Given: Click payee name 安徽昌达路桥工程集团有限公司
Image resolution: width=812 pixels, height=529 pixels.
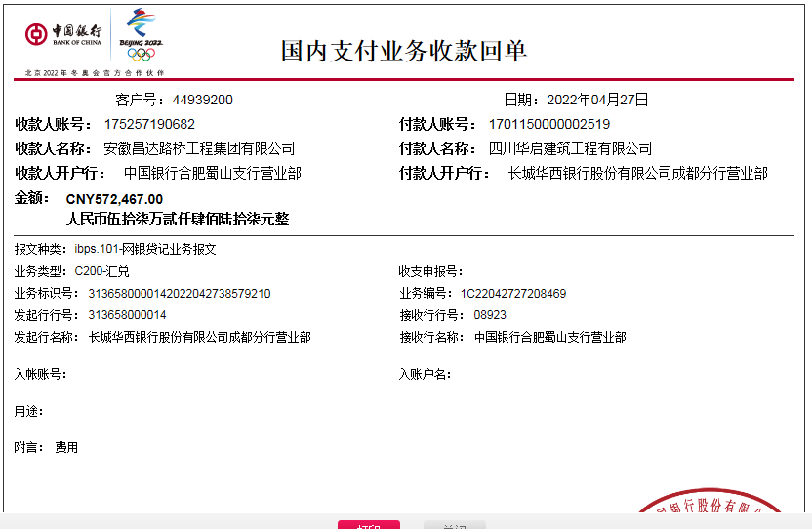Looking at the screenshot, I should tap(199, 148).
